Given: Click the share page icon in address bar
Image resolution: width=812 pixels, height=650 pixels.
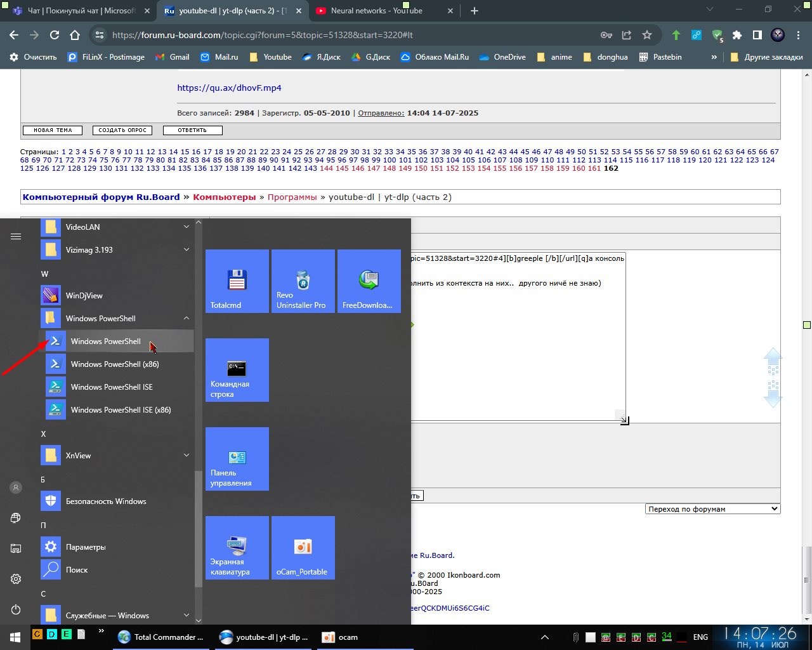Looking at the screenshot, I should [627, 35].
